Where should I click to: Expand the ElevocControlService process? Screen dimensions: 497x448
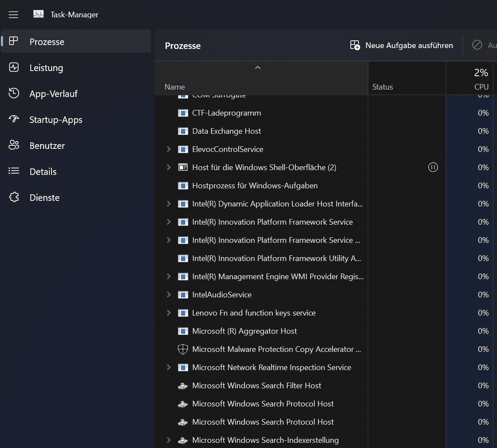169,149
